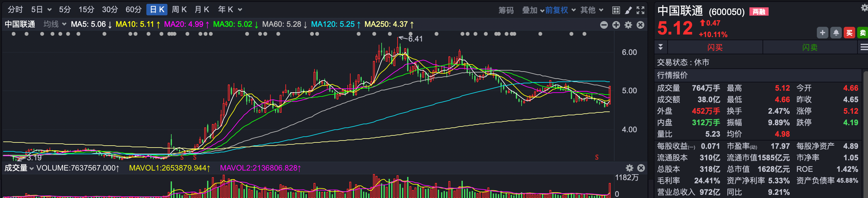Viewport: 868px width, 198px height.
Task: Click the green 卖 sell button
Action: 863,33
